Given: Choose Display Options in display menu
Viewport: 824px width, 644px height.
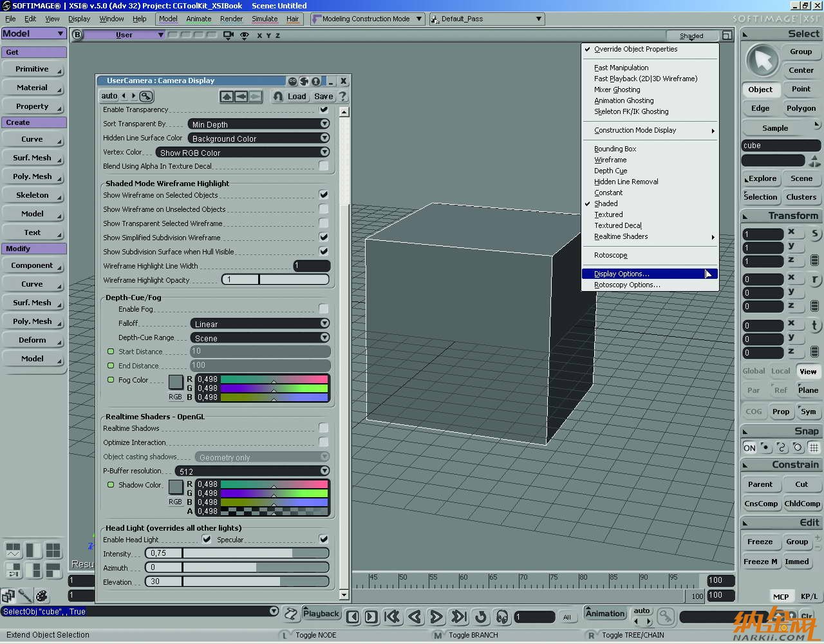Looking at the screenshot, I should point(650,274).
